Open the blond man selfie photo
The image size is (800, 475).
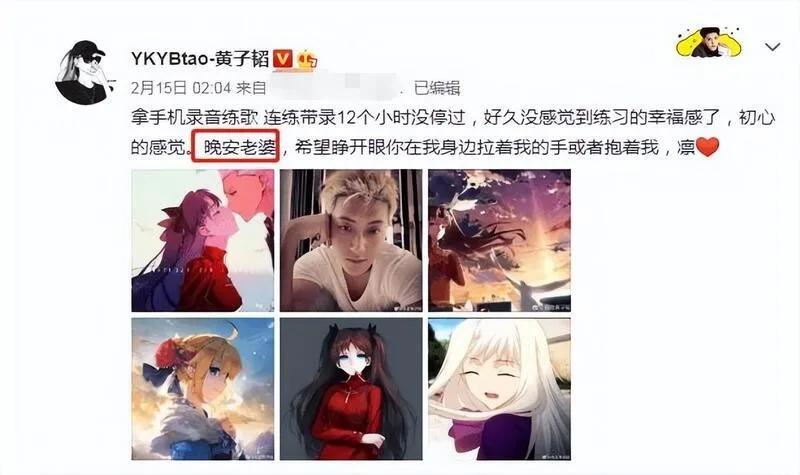tap(351, 241)
